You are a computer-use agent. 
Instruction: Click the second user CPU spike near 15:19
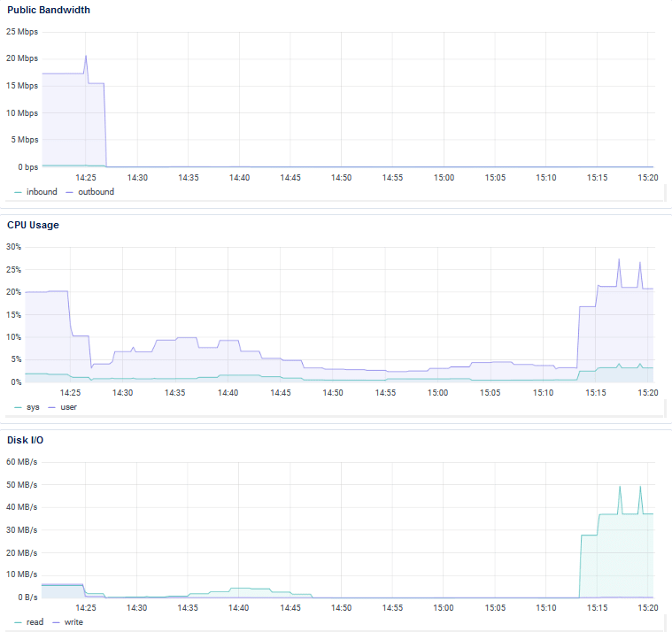tap(640, 263)
